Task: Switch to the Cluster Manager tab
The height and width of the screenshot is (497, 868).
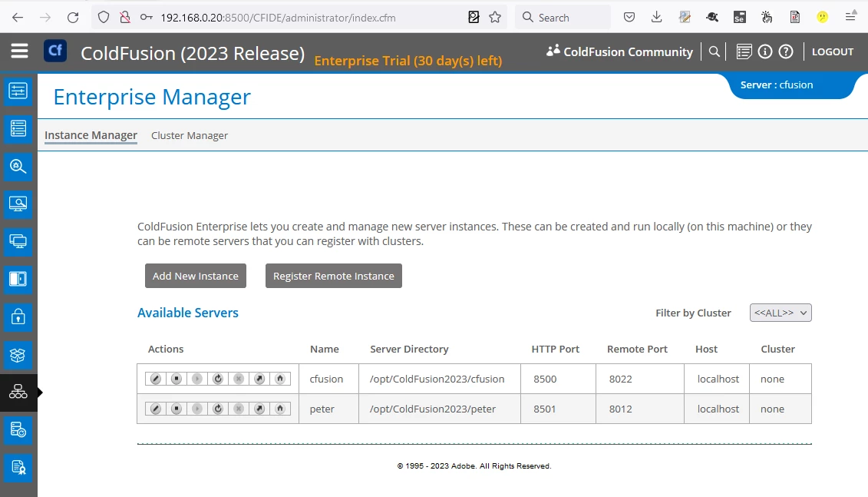Action: tap(190, 136)
